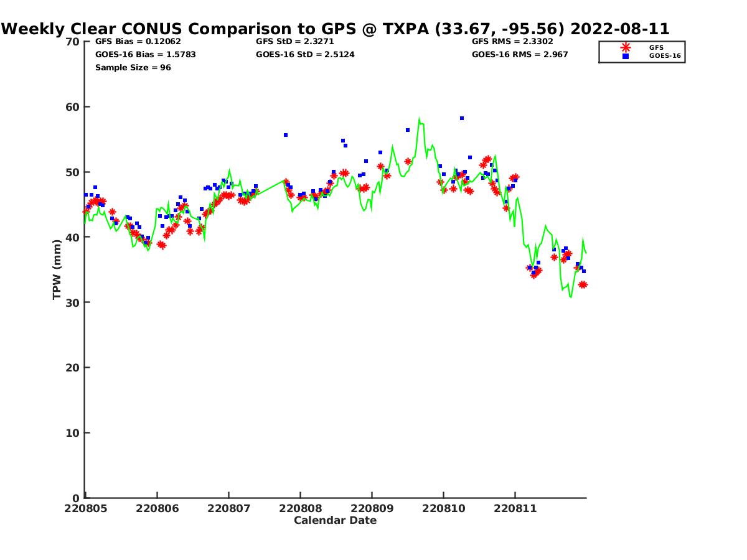Click the 10 y-axis tick label

73,433
